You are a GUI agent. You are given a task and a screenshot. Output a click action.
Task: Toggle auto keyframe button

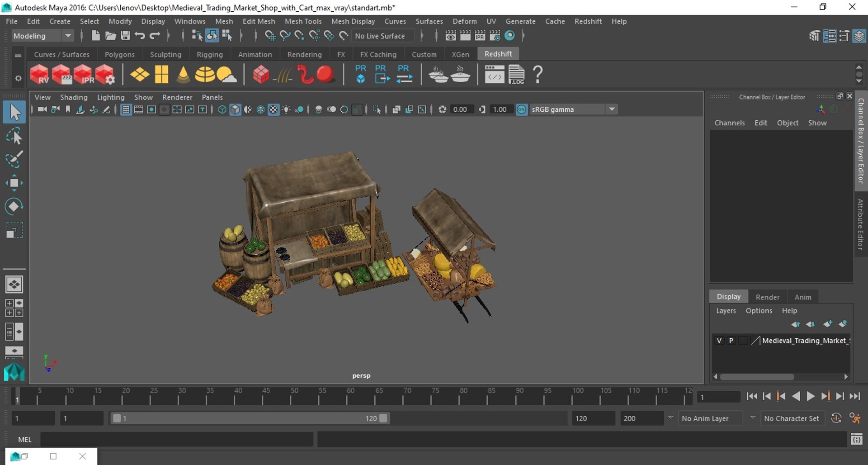coord(836,418)
